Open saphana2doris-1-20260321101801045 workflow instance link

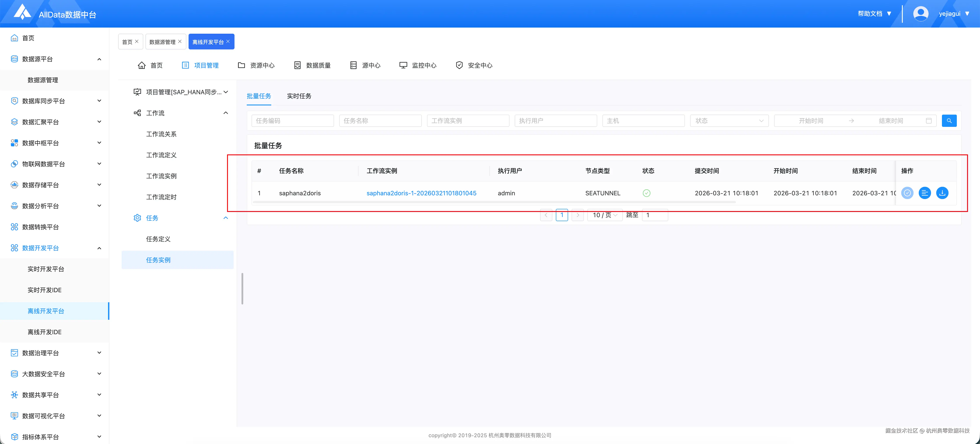tap(421, 193)
